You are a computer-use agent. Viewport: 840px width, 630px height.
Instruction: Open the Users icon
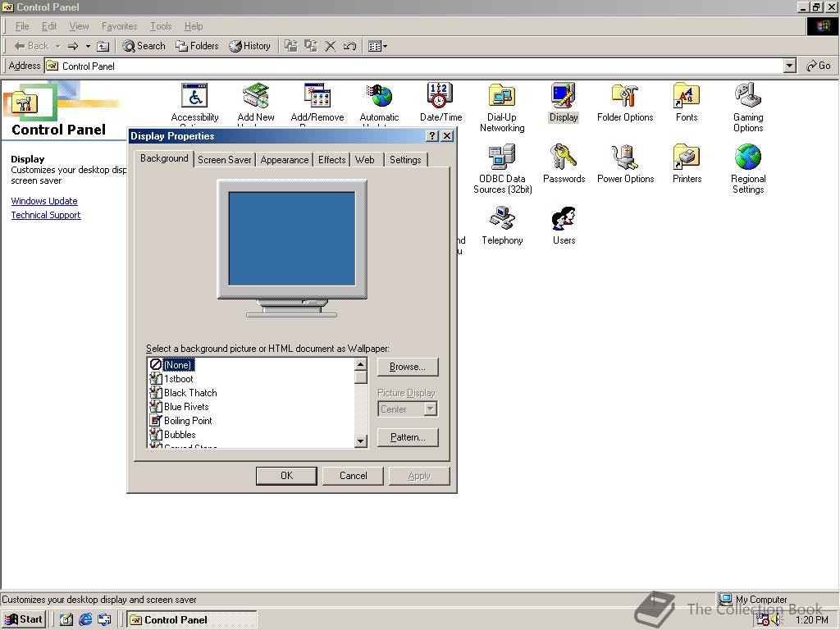pyautogui.click(x=564, y=220)
